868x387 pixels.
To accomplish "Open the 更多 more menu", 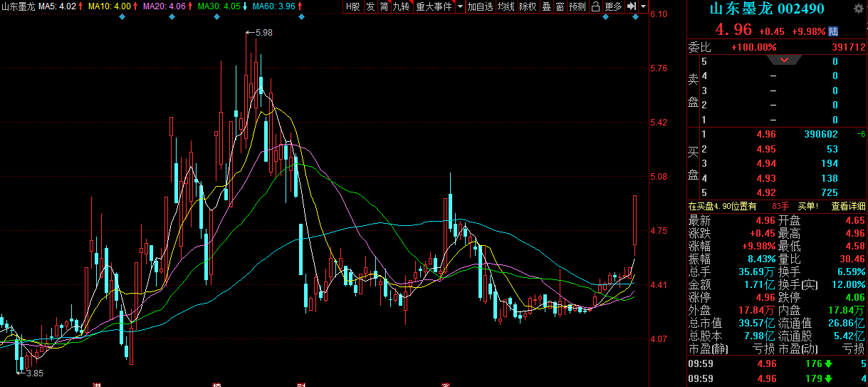I will [x=613, y=6].
